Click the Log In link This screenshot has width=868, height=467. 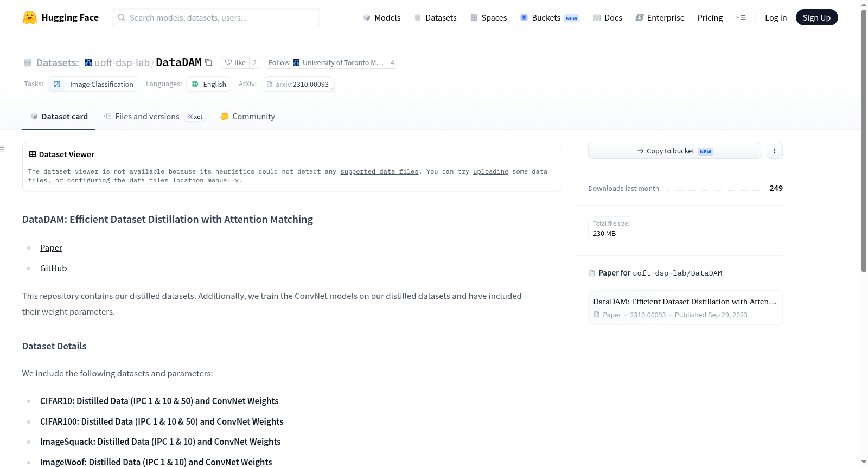[x=776, y=17]
